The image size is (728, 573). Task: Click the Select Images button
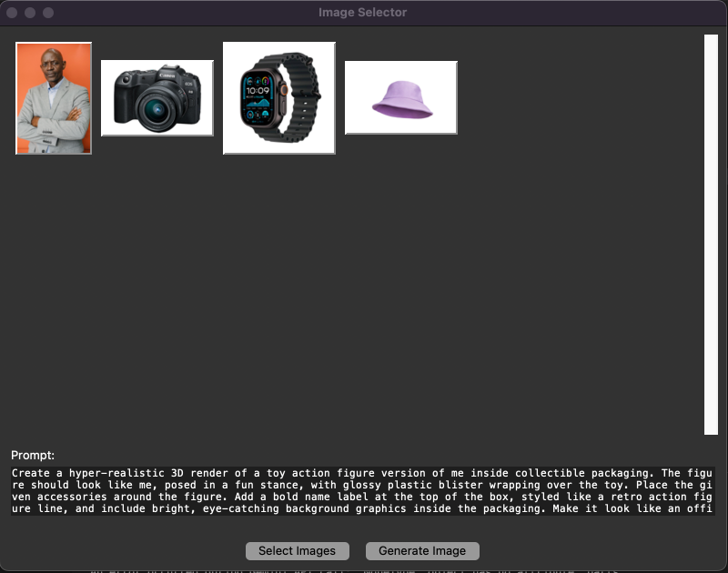(x=297, y=551)
